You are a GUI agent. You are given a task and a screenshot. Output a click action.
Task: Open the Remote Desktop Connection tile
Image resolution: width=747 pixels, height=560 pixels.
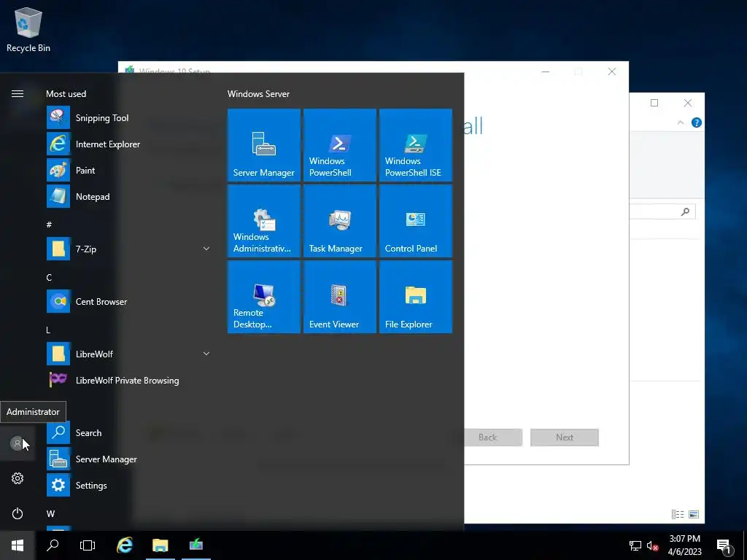coord(264,296)
